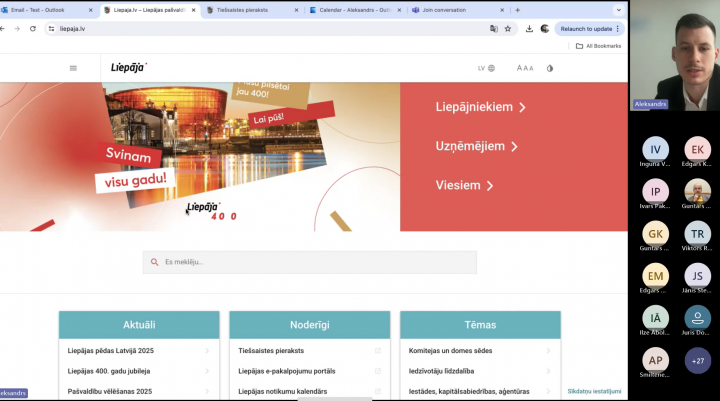The height and width of the screenshot is (401, 720).
Task: Select EK participant avatar
Action: coord(698,149)
